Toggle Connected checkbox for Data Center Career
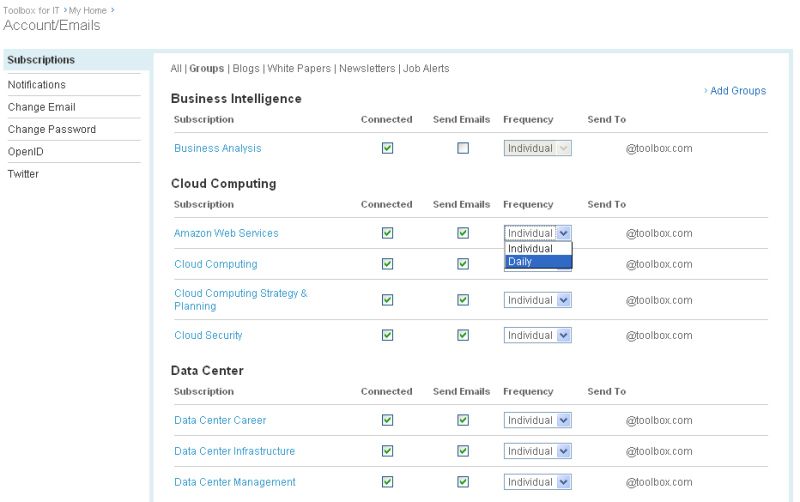This screenshot has width=800, height=502. [x=387, y=420]
